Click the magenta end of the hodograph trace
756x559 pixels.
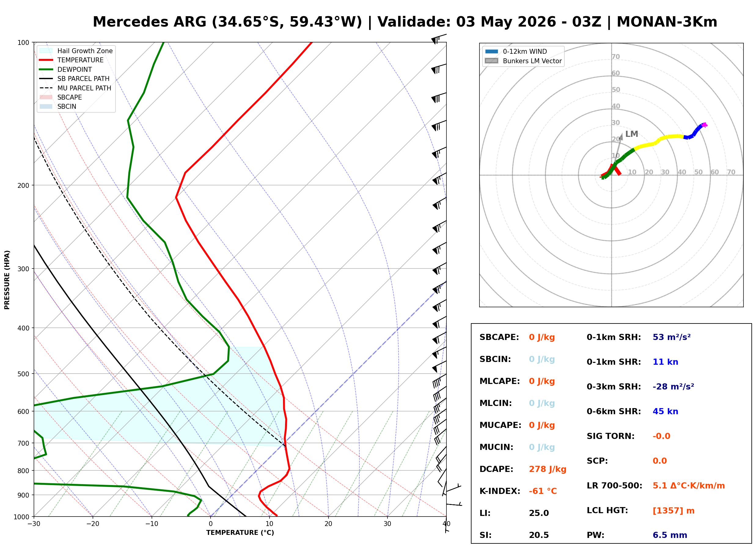704,125
